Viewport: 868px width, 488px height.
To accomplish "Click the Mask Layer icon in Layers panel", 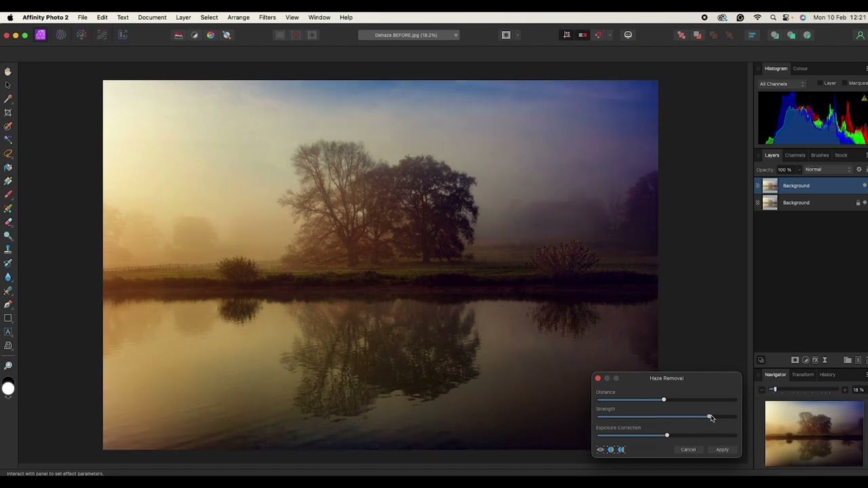I will tap(795, 360).
